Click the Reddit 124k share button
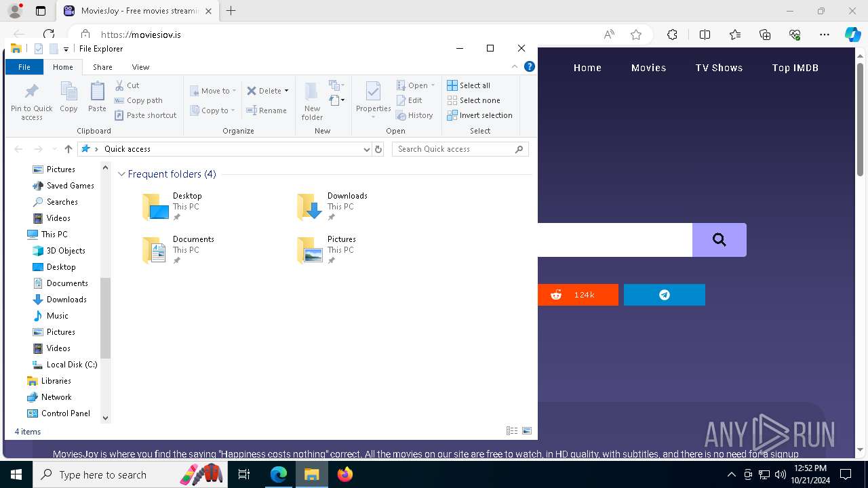 click(578, 295)
